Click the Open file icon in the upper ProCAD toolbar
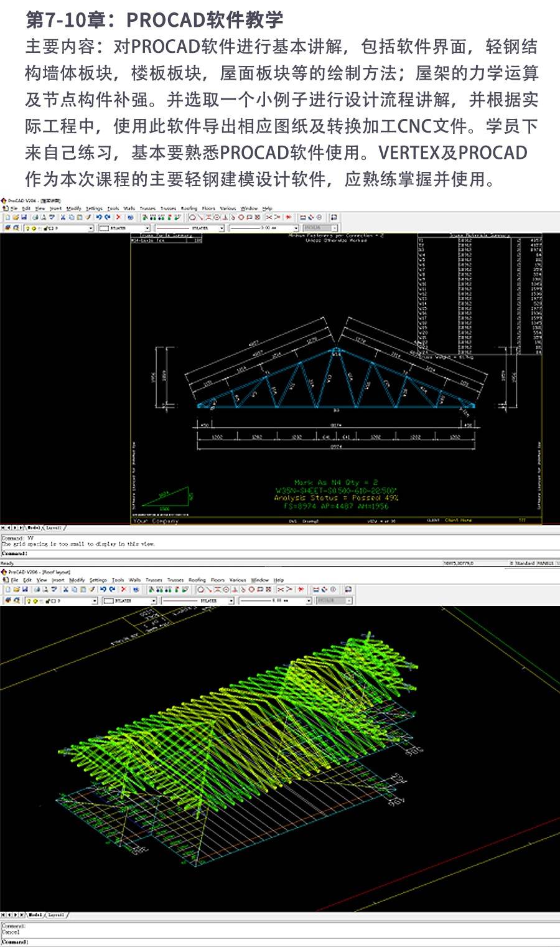The height and width of the screenshot is (947, 560). coord(16,217)
